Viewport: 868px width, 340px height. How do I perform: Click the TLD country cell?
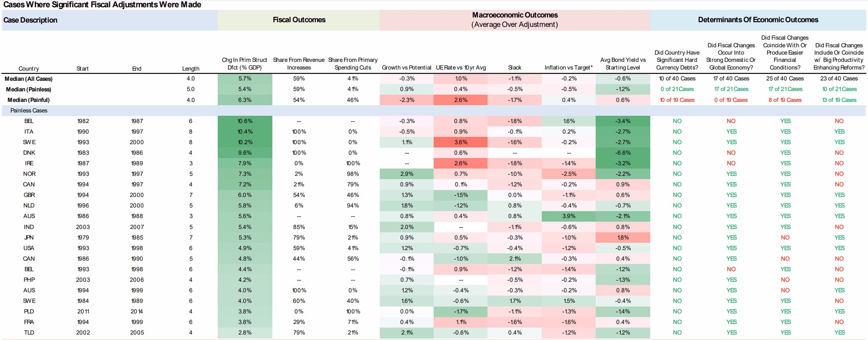click(29, 332)
